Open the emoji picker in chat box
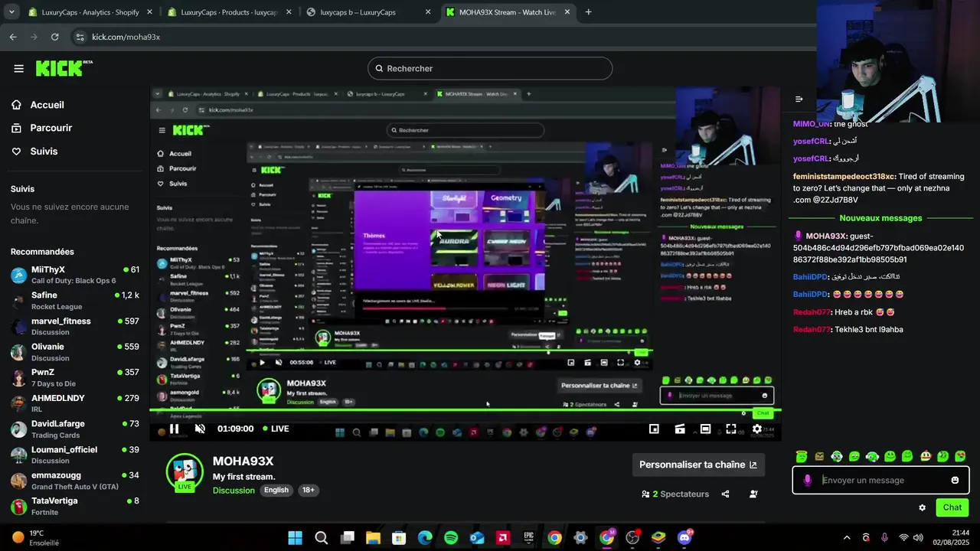Image resolution: width=980 pixels, height=551 pixels. (955, 480)
